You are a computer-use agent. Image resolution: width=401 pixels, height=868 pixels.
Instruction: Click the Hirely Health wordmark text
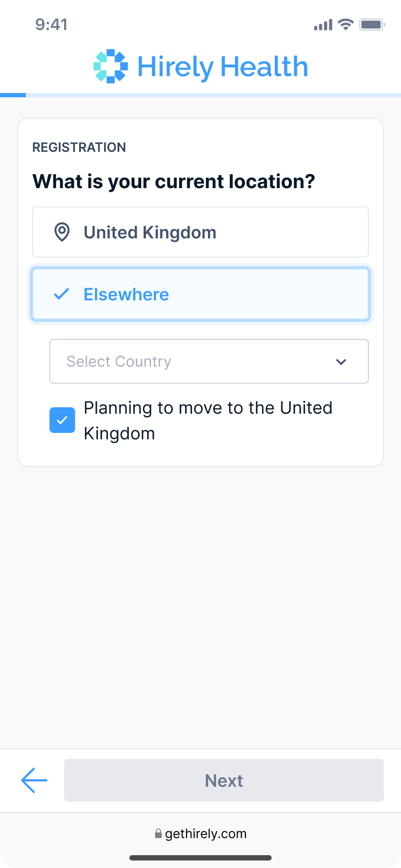coord(222,67)
